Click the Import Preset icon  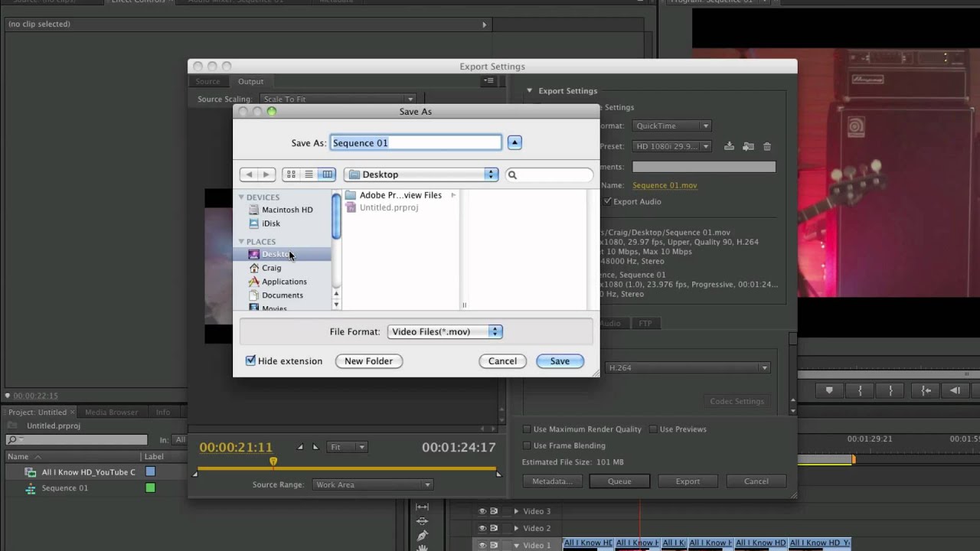pos(748,146)
